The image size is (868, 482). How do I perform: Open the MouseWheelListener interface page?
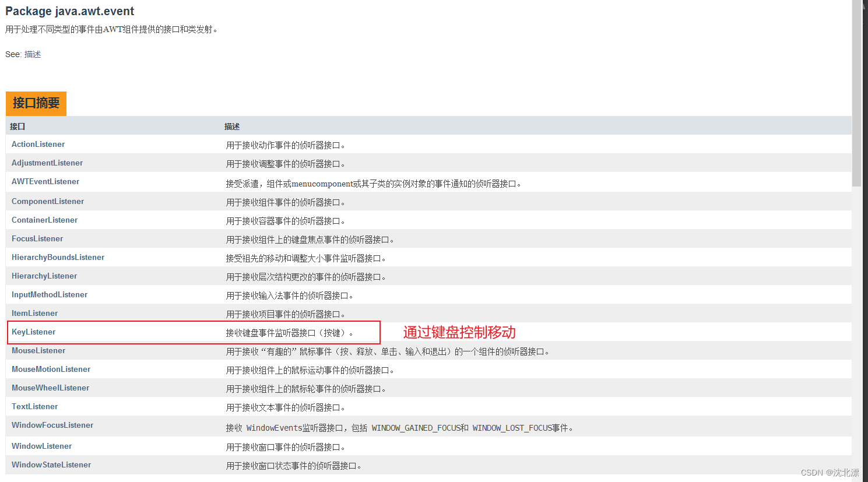(x=50, y=388)
